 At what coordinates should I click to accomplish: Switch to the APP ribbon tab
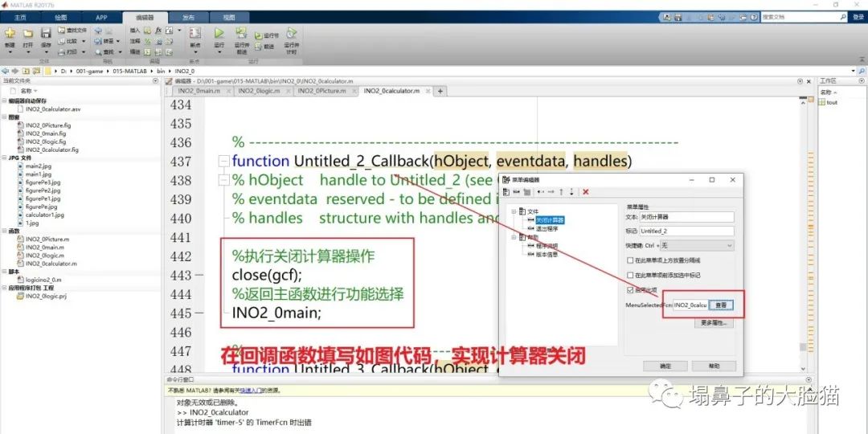coord(101,17)
